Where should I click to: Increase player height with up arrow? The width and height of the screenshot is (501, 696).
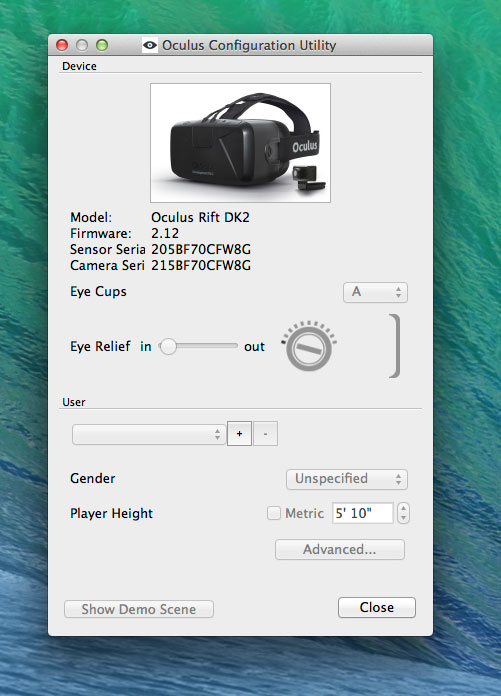pyautogui.click(x=403, y=508)
